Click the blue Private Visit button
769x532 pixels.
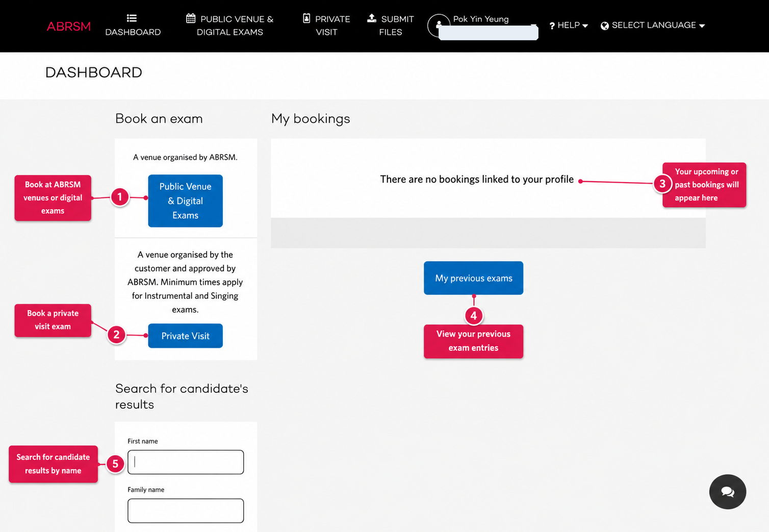185,336
